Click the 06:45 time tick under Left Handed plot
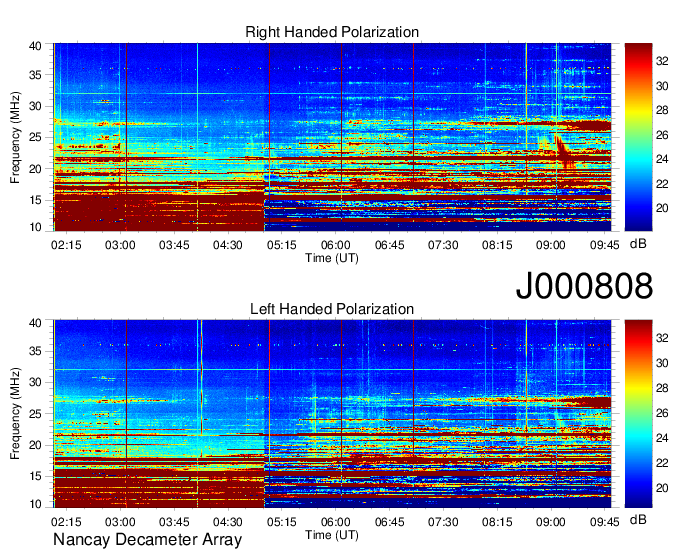The width and height of the screenshot is (680, 552). [x=389, y=522]
